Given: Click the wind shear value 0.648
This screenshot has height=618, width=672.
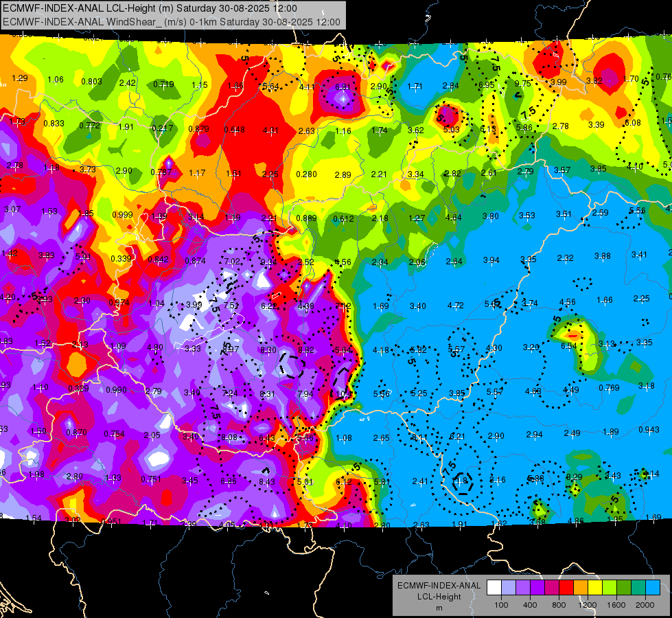Looking at the screenshot, I should [235, 130].
